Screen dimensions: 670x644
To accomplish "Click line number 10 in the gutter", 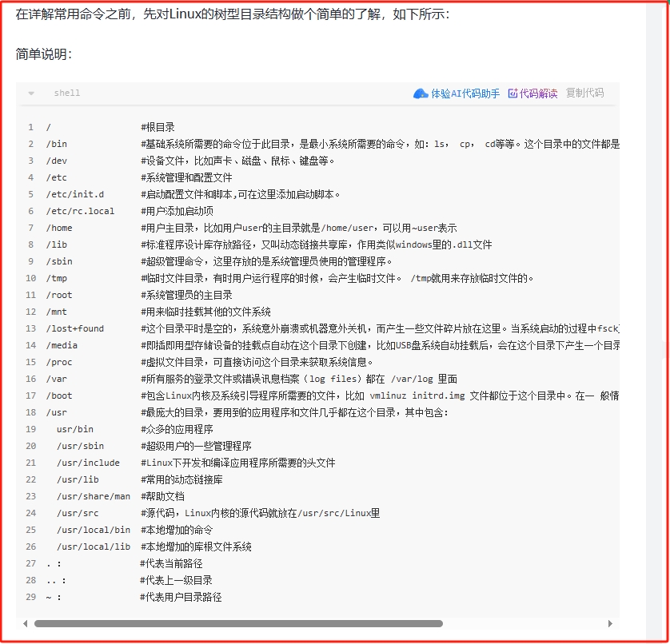I will tap(30, 278).
